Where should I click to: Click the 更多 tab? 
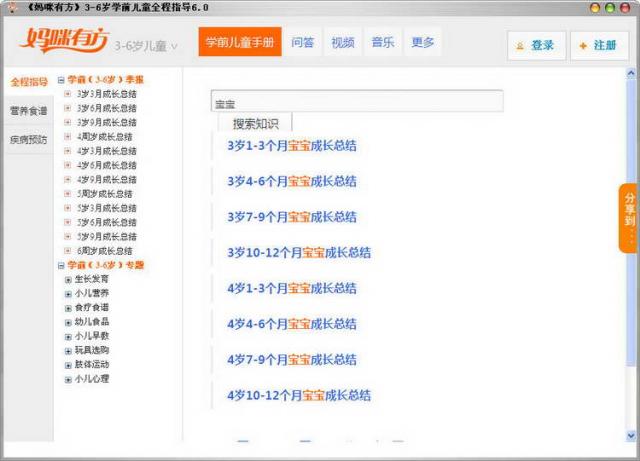coord(422,42)
